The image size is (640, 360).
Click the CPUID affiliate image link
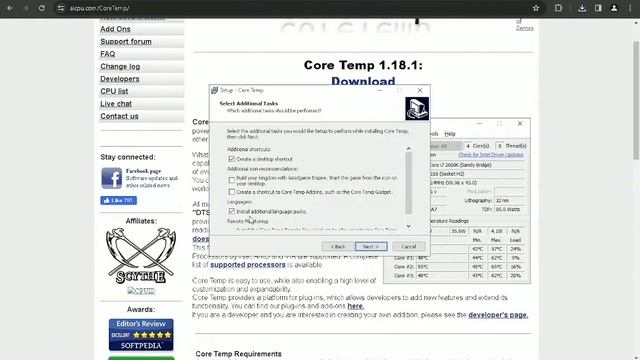click(x=141, y=291)
